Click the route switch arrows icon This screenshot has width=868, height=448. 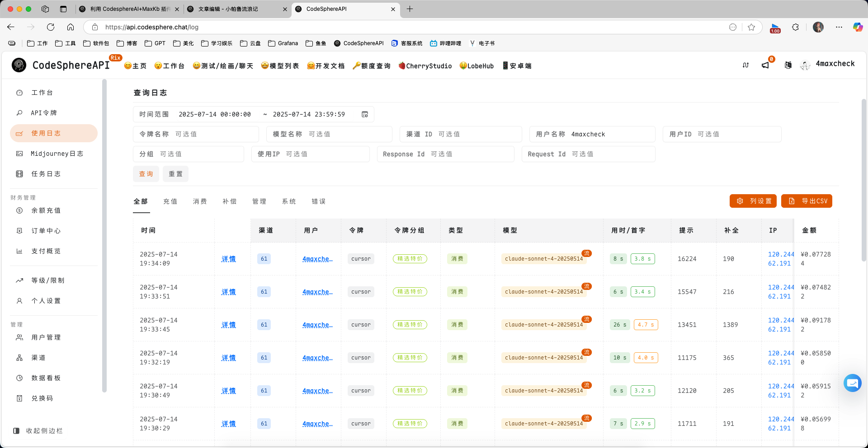745,65
